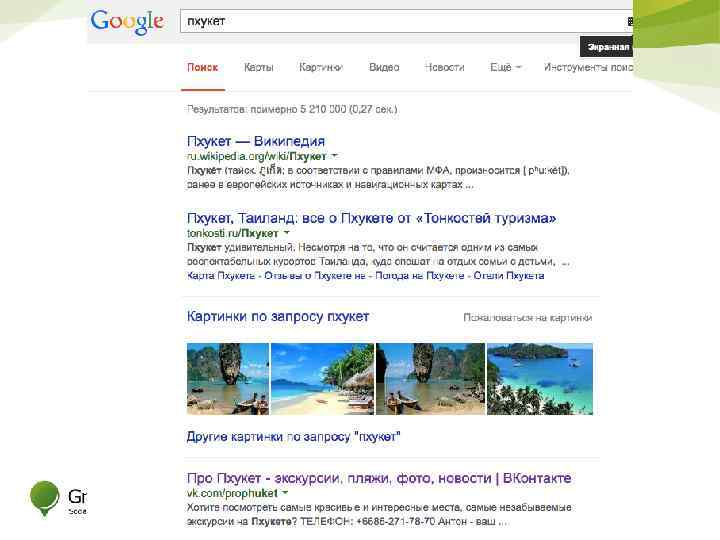Open the Отзывы о Пхукете sitelink
The height and width of the screenshot is (540, 720).
[x=315, y=276]
